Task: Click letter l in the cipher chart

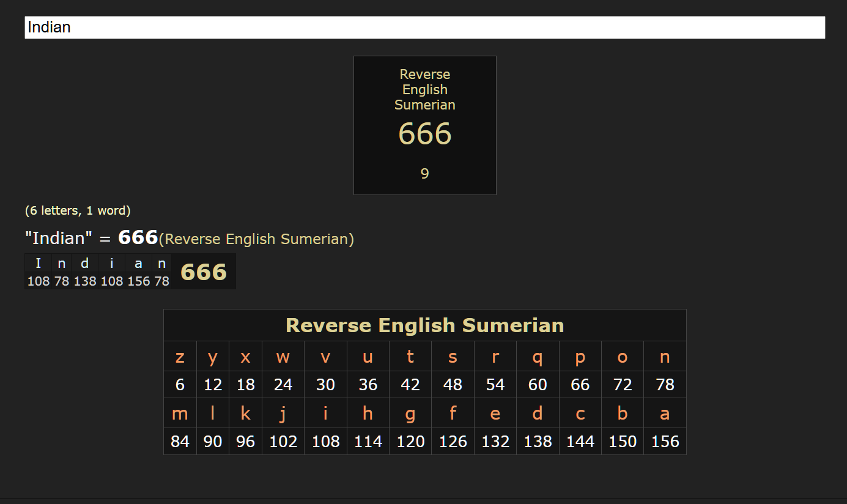Action: pos(213,414)
